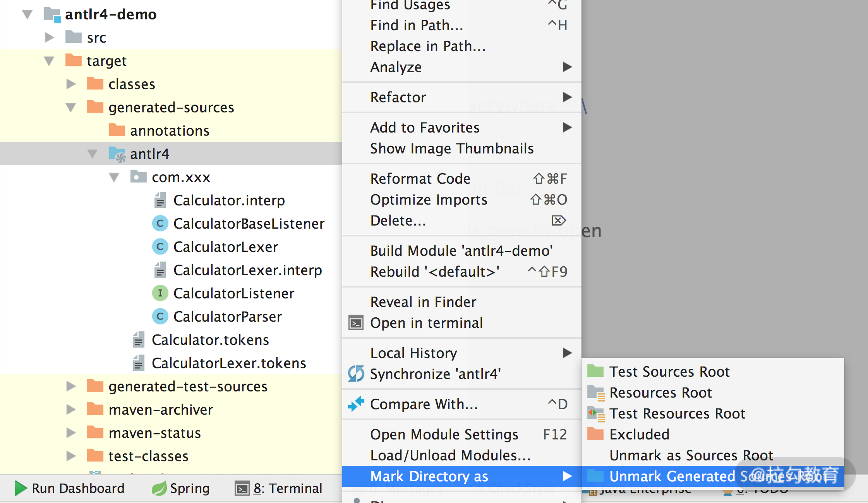Click the Calculator.interp file icon
868x503 pixels.
coord(160,200)
